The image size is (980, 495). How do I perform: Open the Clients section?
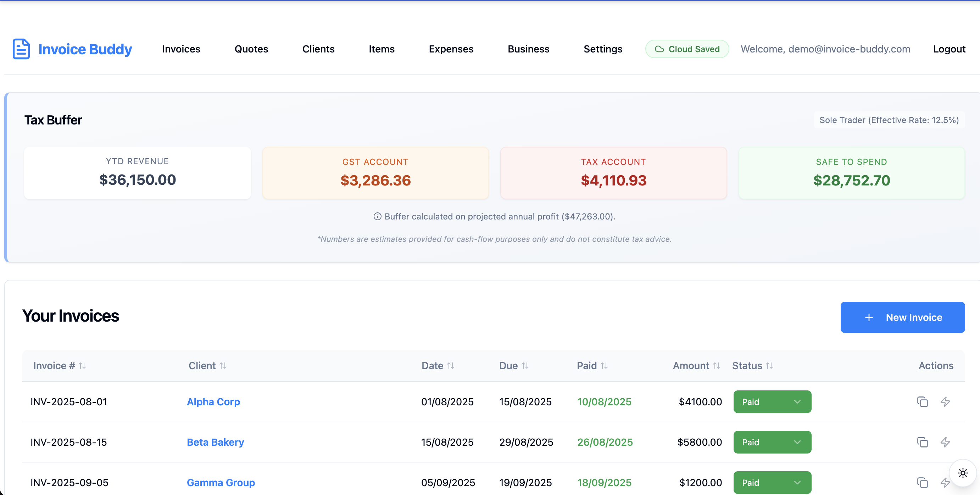tap(318, 49)
